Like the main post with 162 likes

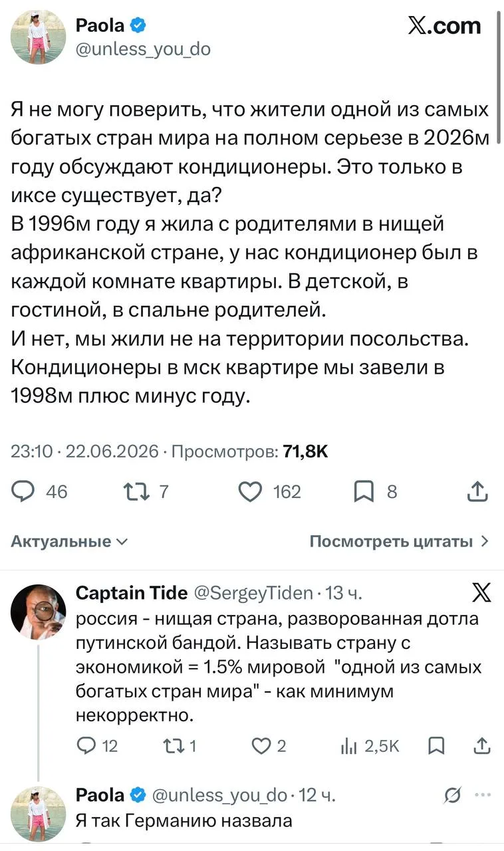click(250, 492)
